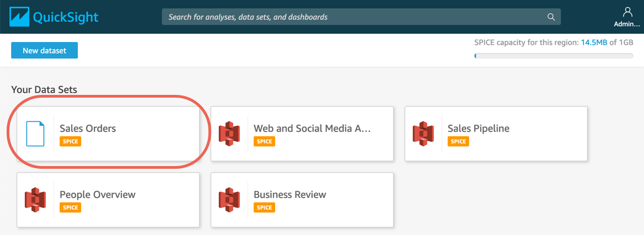This screenshot has width=644, height=235.
Task: Open the Sales Pipeline dataset title
Action: pos(478,129)
